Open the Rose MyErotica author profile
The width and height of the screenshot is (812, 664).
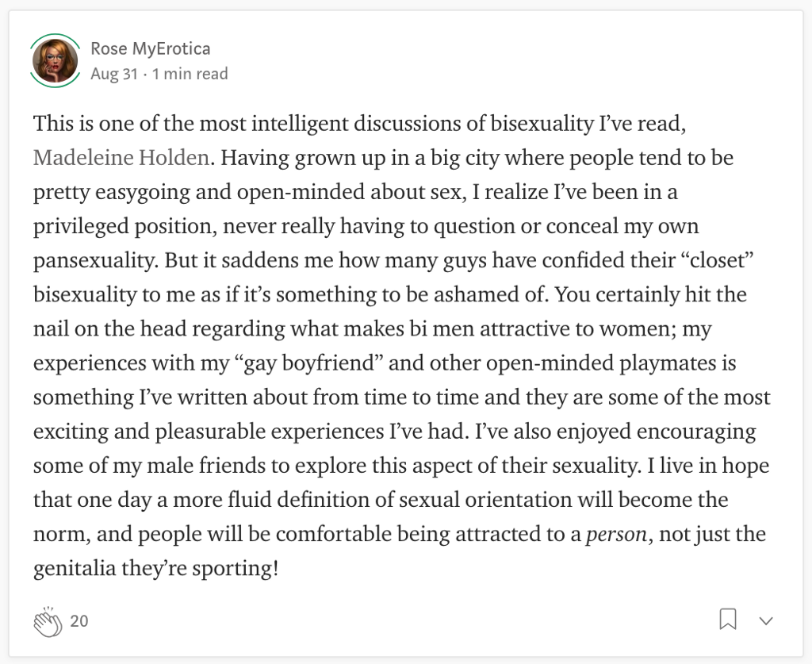pyautogui.click(x=150, y=48)
